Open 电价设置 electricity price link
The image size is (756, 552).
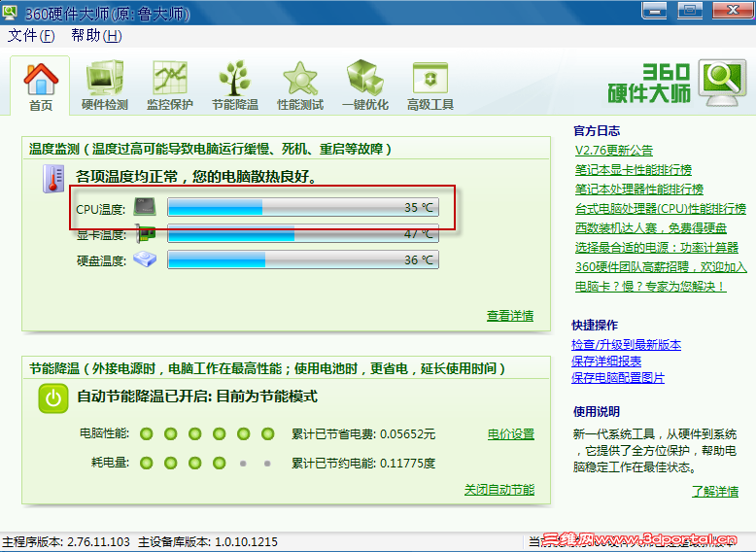(511, 434)
